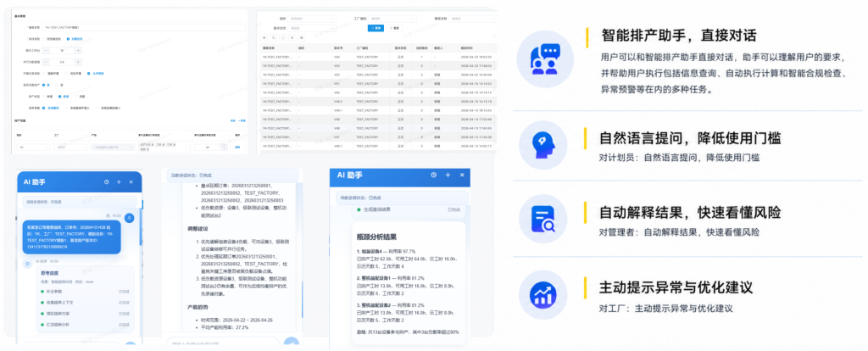Open history clock in right AI 助手 panel

pyautogui.click(x=434, y=175)
